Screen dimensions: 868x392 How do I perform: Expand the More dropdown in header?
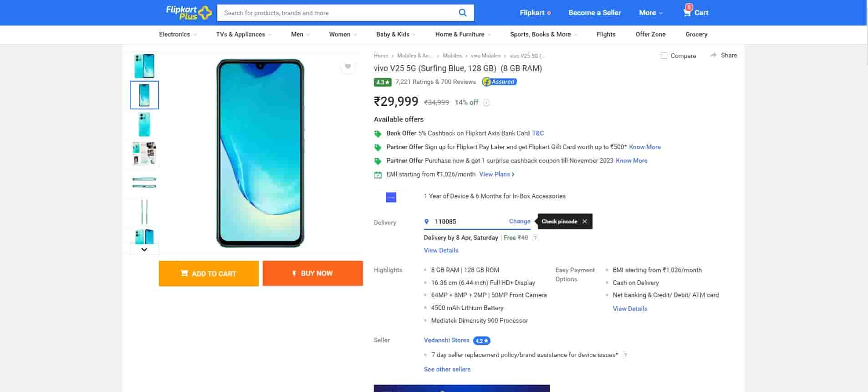pyautogui.click(x=650, y=13)
